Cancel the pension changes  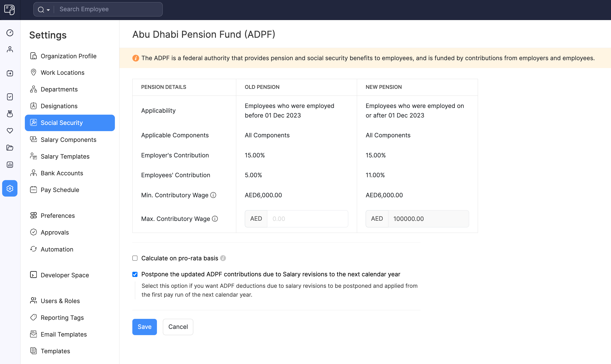coord(178,327)
